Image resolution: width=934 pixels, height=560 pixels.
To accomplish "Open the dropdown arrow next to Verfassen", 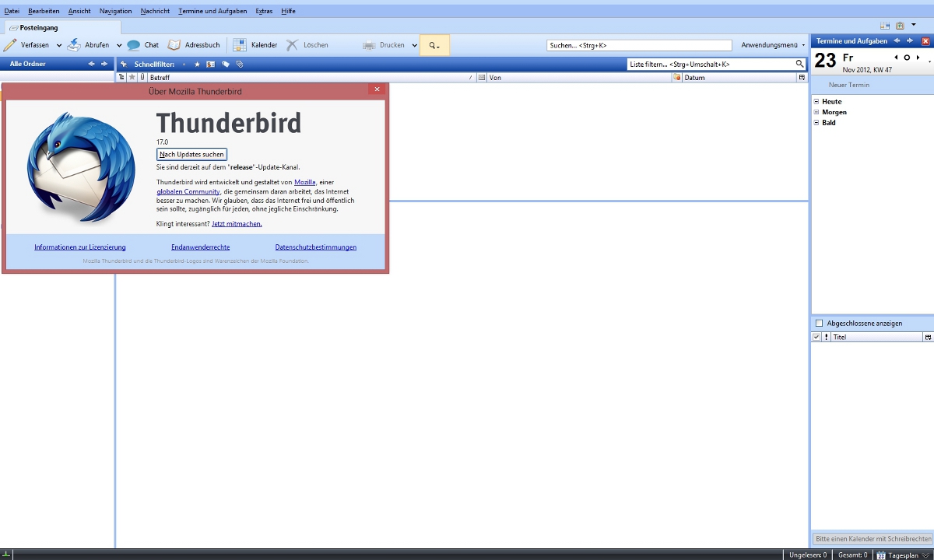I will tap(59, 45).
